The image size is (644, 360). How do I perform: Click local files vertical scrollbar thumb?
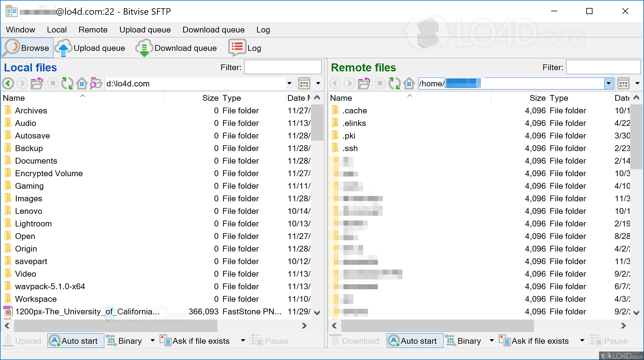(317, 123)
